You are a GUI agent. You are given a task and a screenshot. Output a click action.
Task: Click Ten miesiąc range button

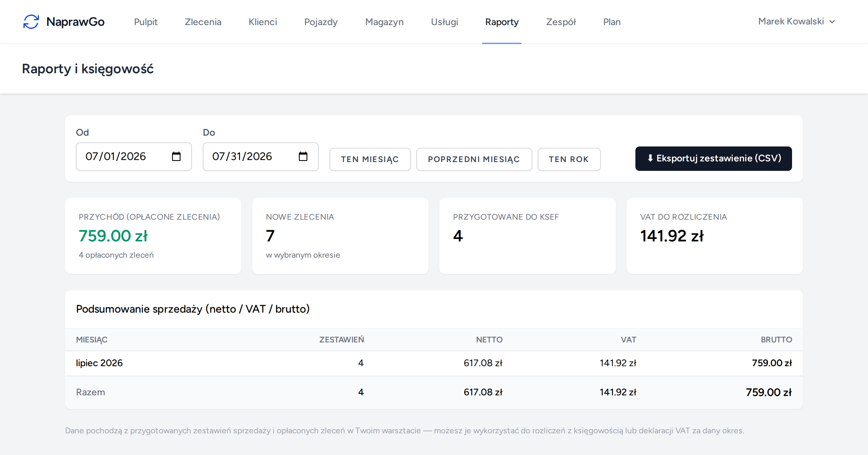click(370, 159)
